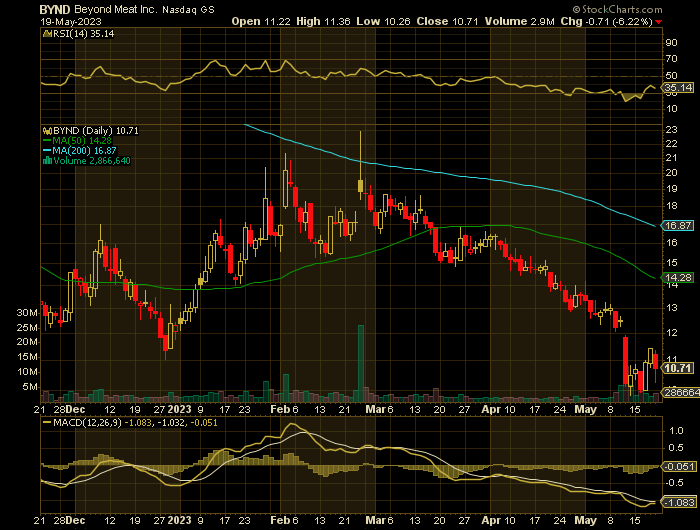The width and height of the screenshot is (700, 530).
Task: Click the -0.051 MACD histogram tag
Action: [679, 467]
